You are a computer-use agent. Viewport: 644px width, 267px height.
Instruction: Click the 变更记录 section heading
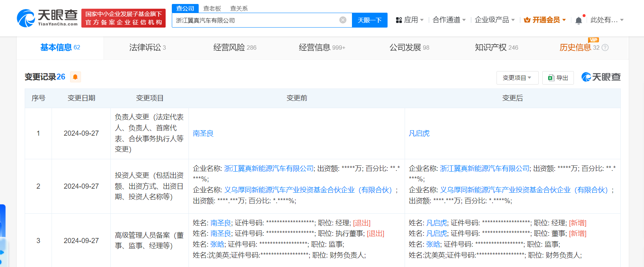[x=40, y=77]
